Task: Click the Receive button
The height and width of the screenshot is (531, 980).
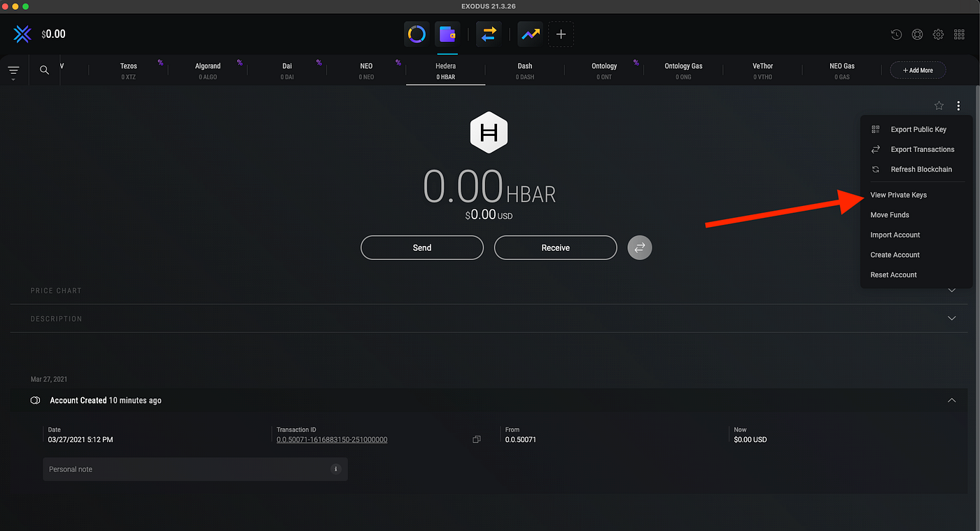Action: pyautogui.click(x=556, y=247)
